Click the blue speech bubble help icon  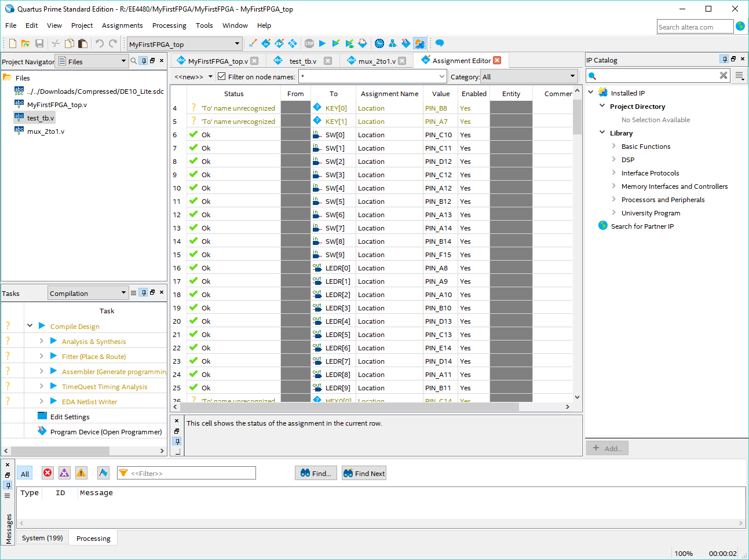point(440,43)
